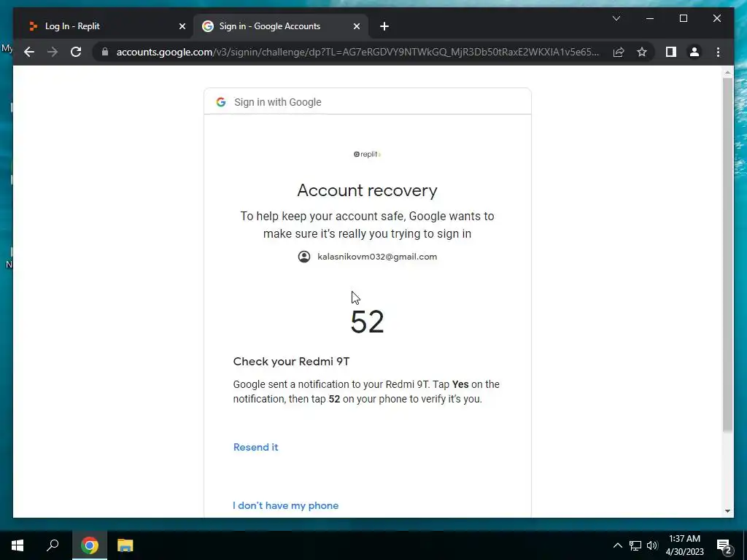This screenshot has height=560, width=747.
Task: Open File Explorer from taskbar
Action: pos(125,545)
